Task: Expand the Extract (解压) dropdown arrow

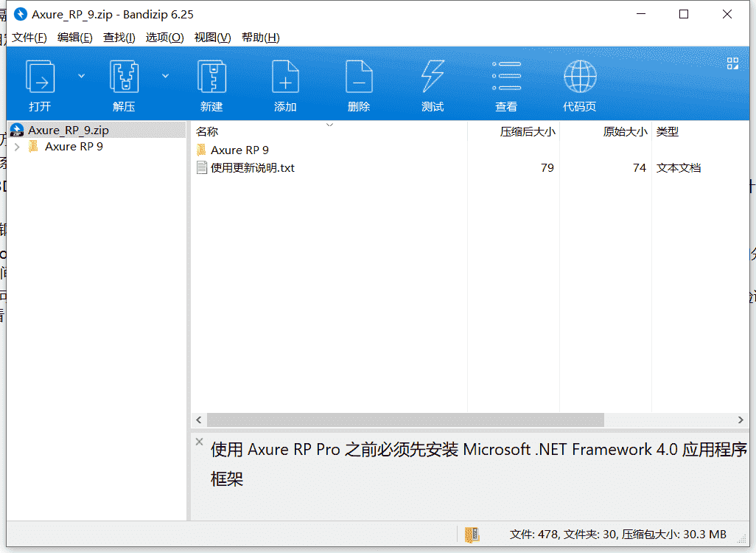Action: pyautogui.click(x=165, y=76)
